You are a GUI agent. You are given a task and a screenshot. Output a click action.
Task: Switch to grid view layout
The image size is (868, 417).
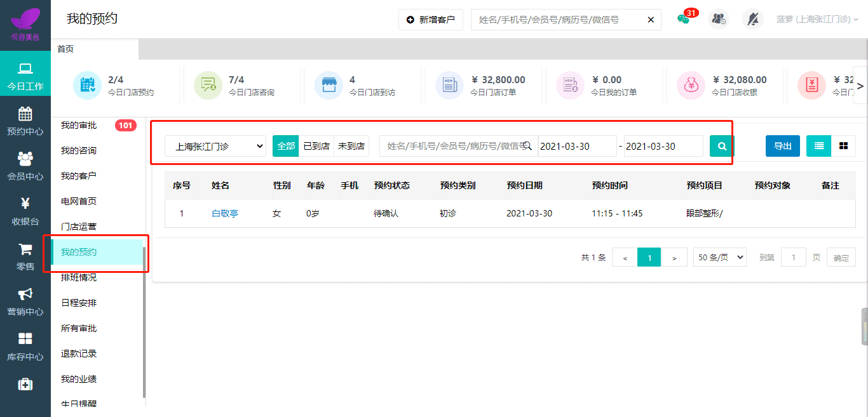click(843, 146)
